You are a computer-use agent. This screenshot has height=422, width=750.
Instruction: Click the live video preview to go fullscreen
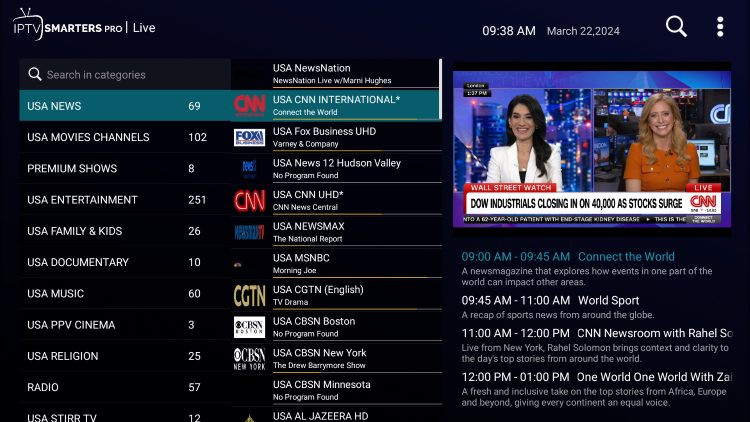(x=592, y=149)
